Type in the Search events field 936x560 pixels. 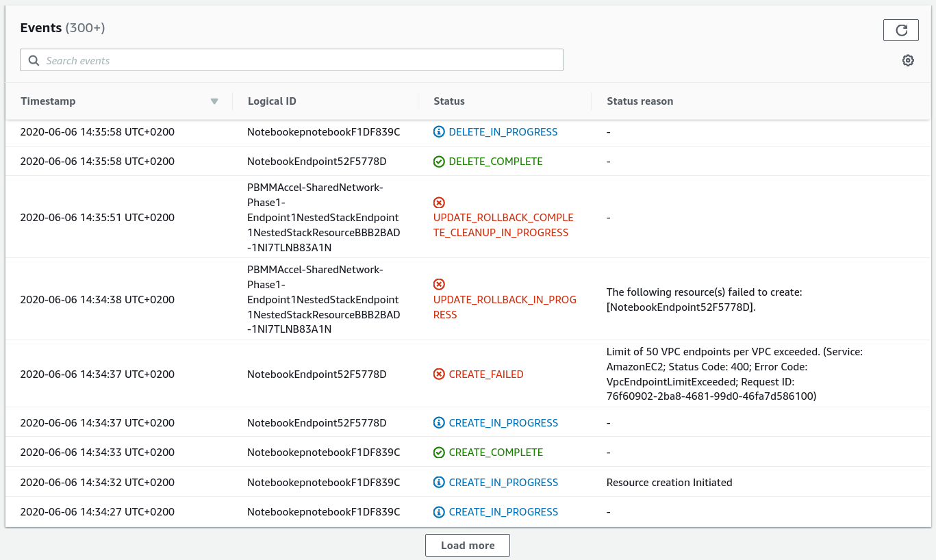click(301, 61)
